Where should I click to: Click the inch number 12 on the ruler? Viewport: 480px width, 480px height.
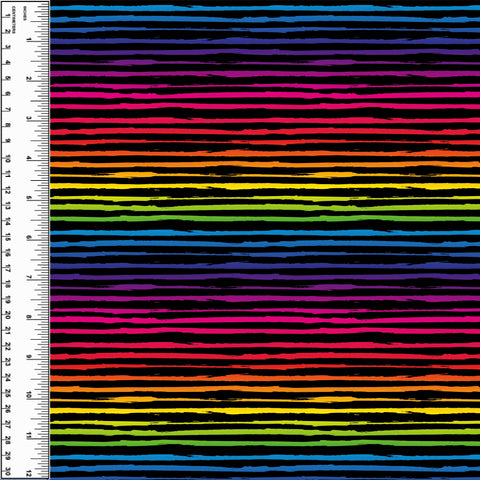(x=29, y=473)
